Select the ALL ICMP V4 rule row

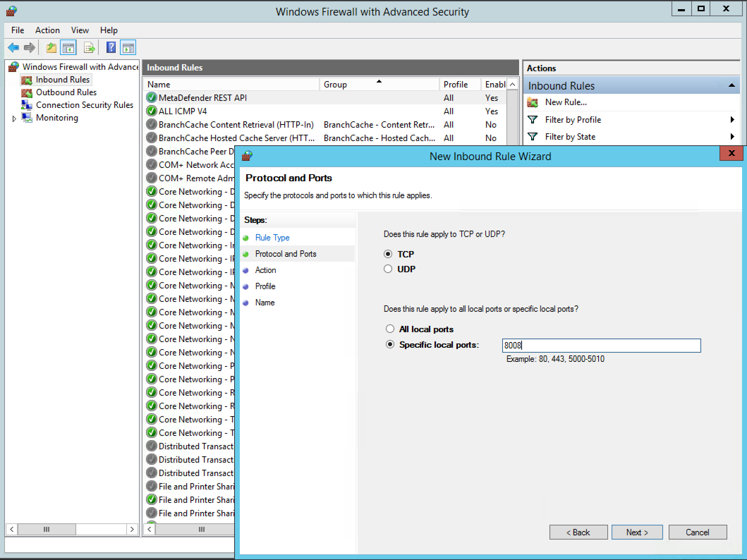[325, 111]
